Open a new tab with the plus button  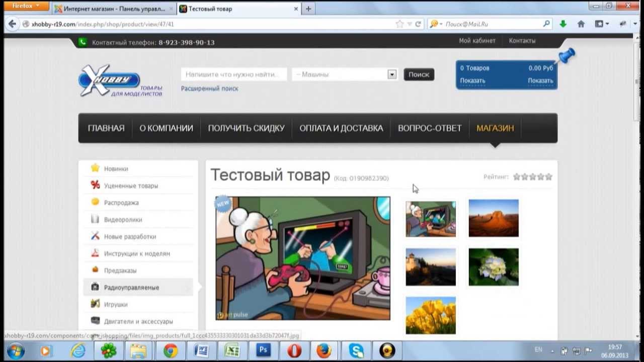308,9
